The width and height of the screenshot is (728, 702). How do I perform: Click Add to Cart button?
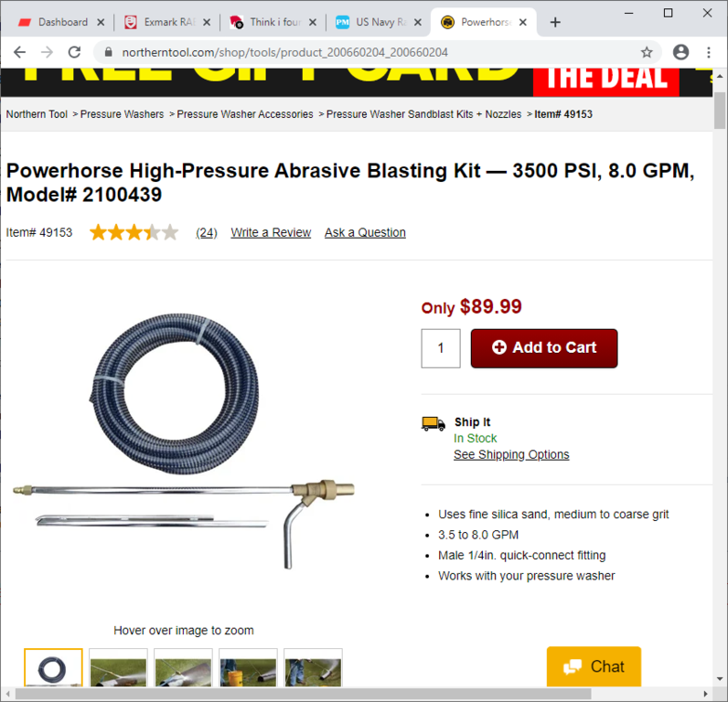click(544, 348)
